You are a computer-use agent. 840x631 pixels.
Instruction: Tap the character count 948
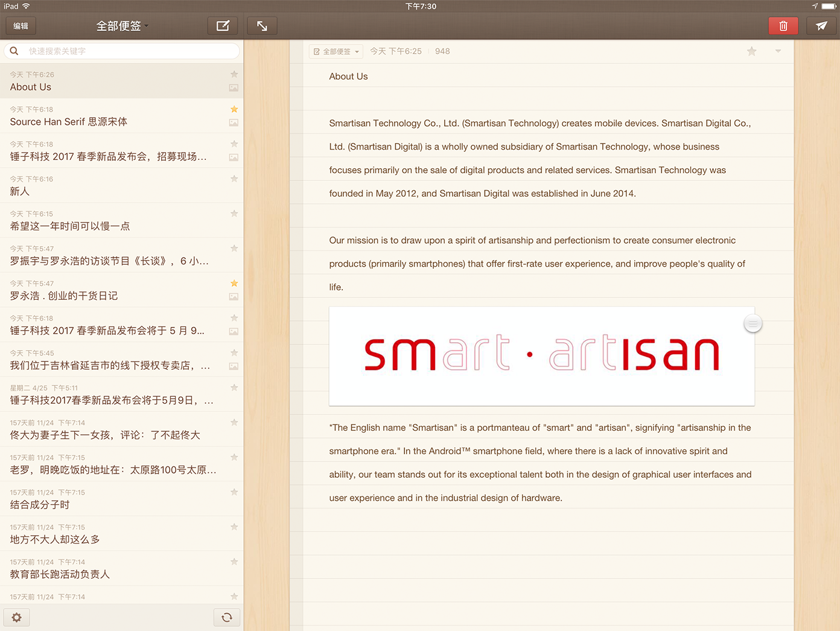click(442, 51)
